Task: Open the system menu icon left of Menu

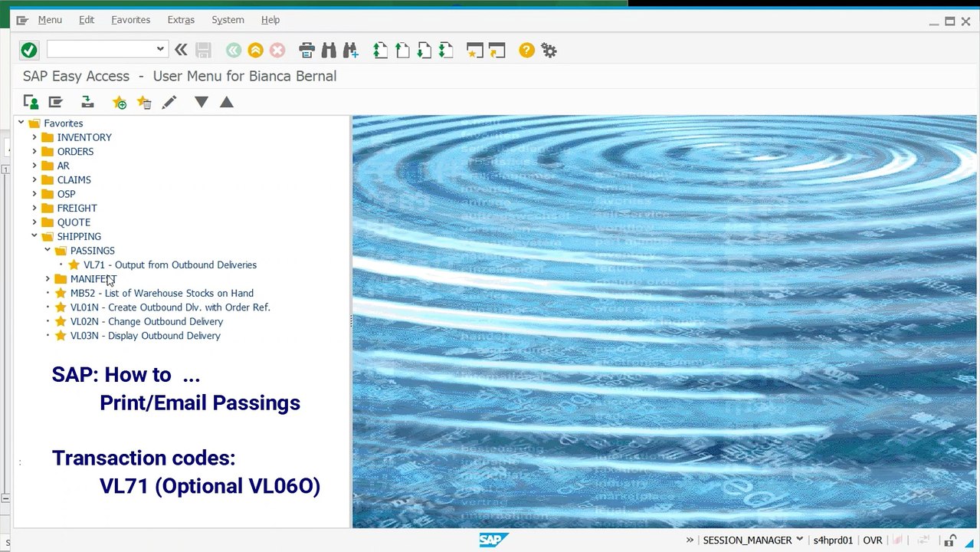Action: click(x=22, y=20)
